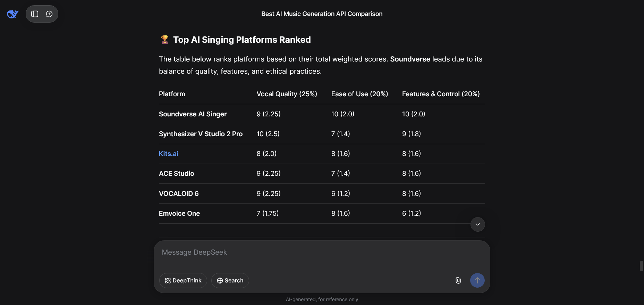Select the 'Soundverse AI Singer' row name

(193, 114)
